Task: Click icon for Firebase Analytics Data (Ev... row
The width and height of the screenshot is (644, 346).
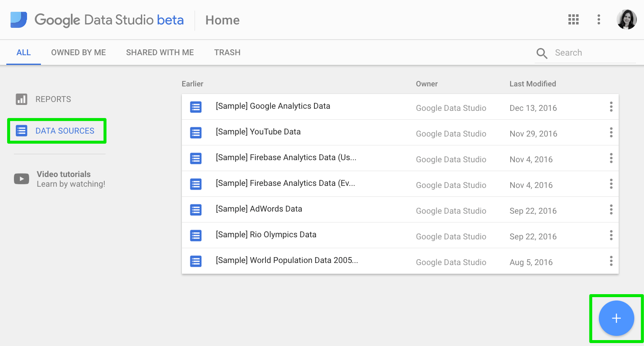Action: [196, 184]
